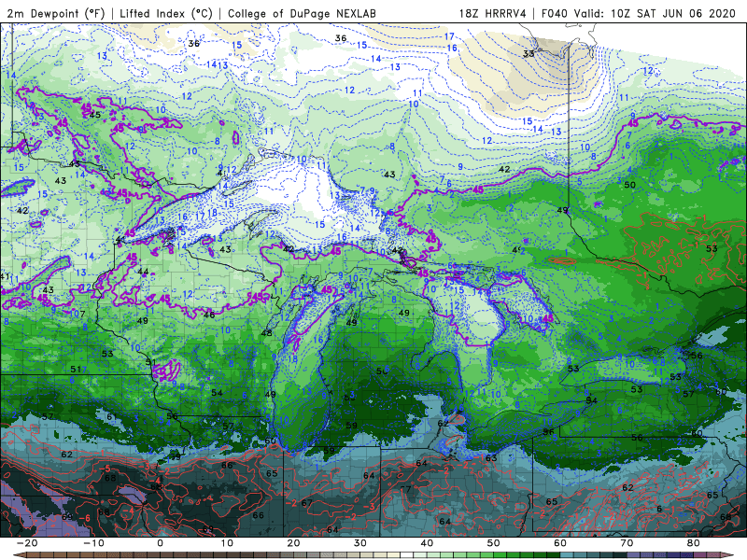747x560 pixels.
Task: Click the '0' color scale label
Action: point(160,543)
